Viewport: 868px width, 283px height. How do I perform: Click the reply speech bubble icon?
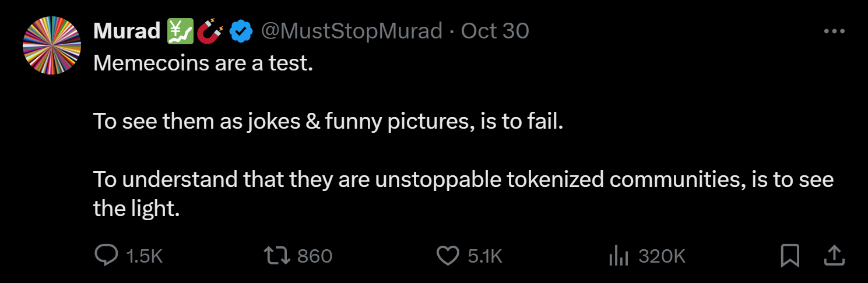coord(106,255)
